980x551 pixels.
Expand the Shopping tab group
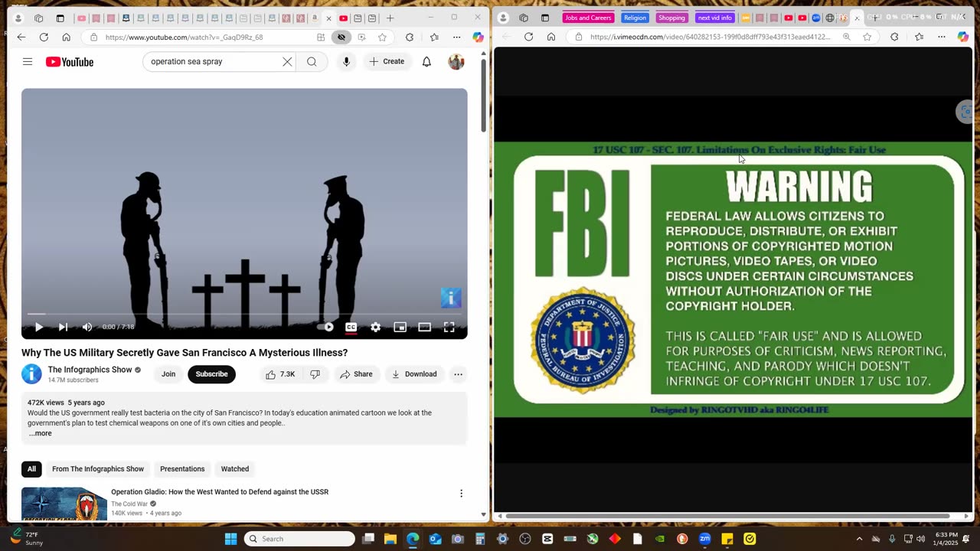pyautogui.click(x=671, y=18)
